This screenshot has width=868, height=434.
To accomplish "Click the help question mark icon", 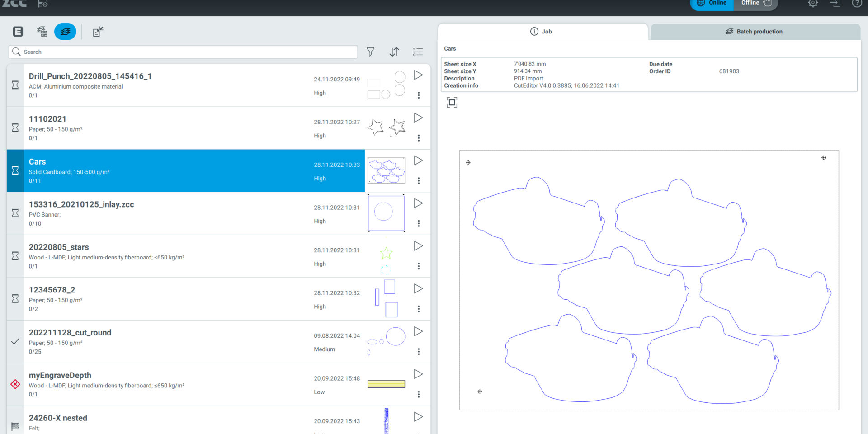I will point(857,4).
